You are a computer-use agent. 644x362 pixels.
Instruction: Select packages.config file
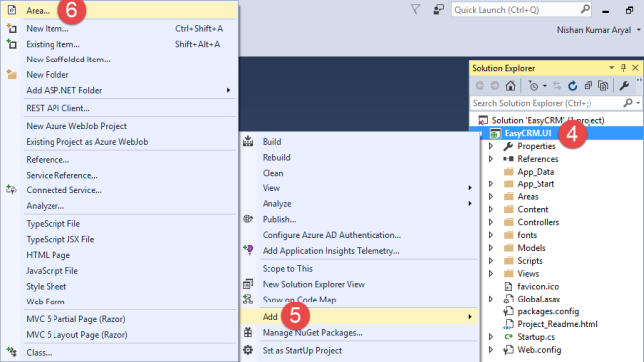click(x=548, y=311)
